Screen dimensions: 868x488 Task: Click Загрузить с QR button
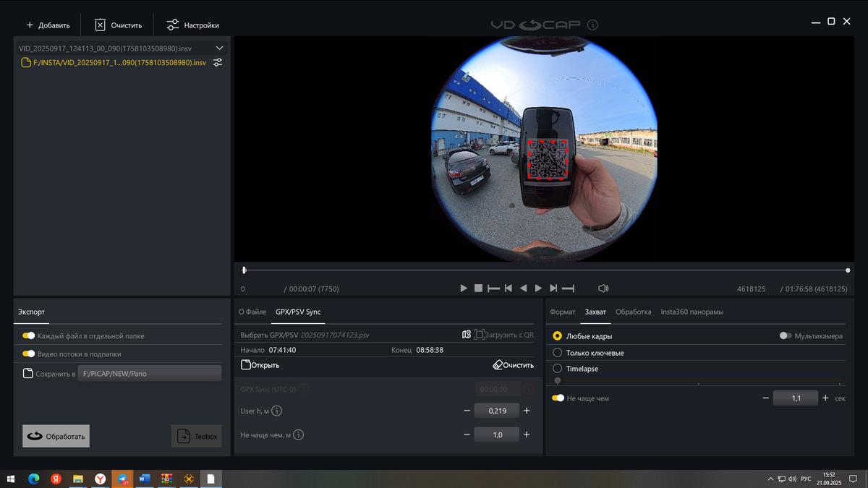pyautogui.click(x=504, y=335)
